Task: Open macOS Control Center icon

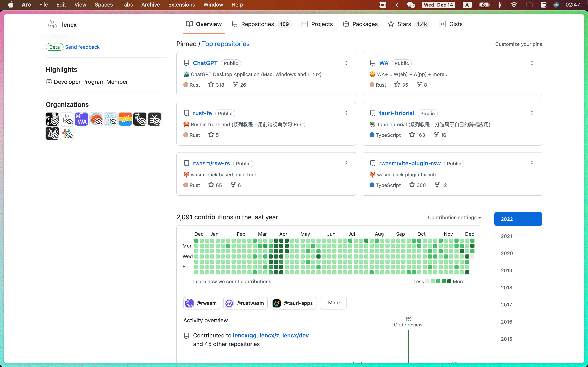Action: [543, 5]
